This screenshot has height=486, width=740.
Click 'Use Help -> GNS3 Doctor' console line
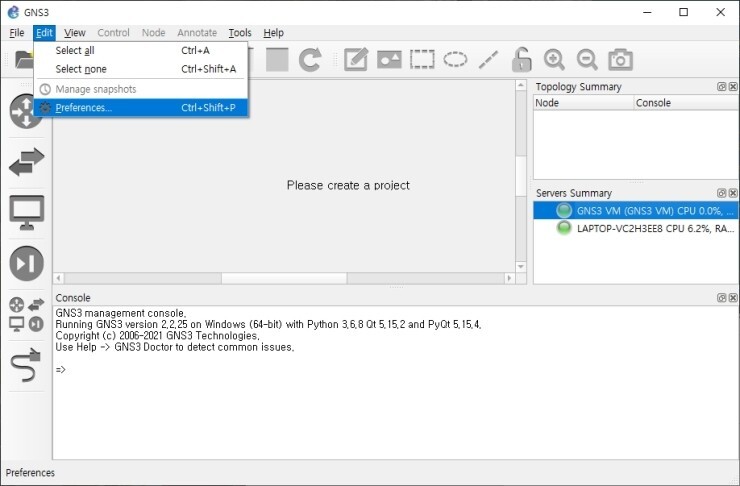click(175, 347)
